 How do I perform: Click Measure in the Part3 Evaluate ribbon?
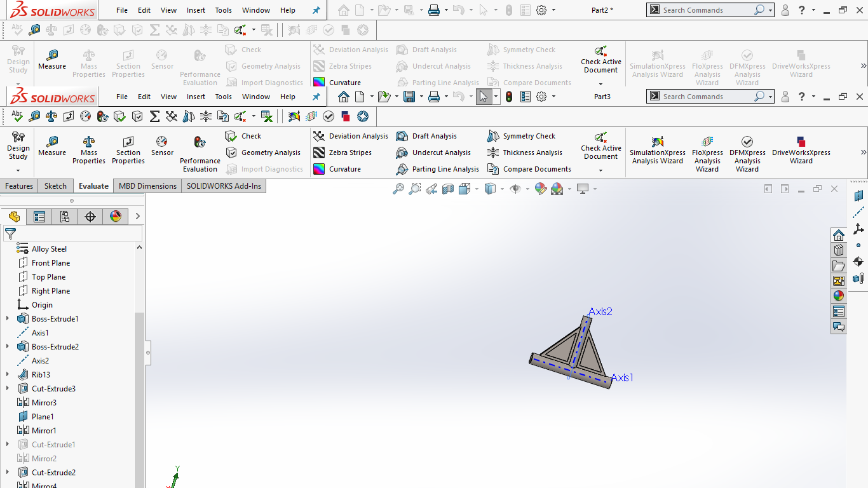click(x=52, y=146)
